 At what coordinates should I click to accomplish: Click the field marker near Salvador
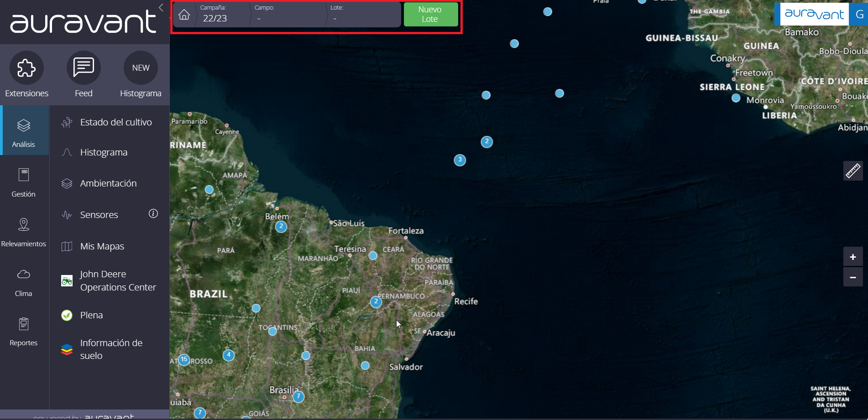point(365,366)
